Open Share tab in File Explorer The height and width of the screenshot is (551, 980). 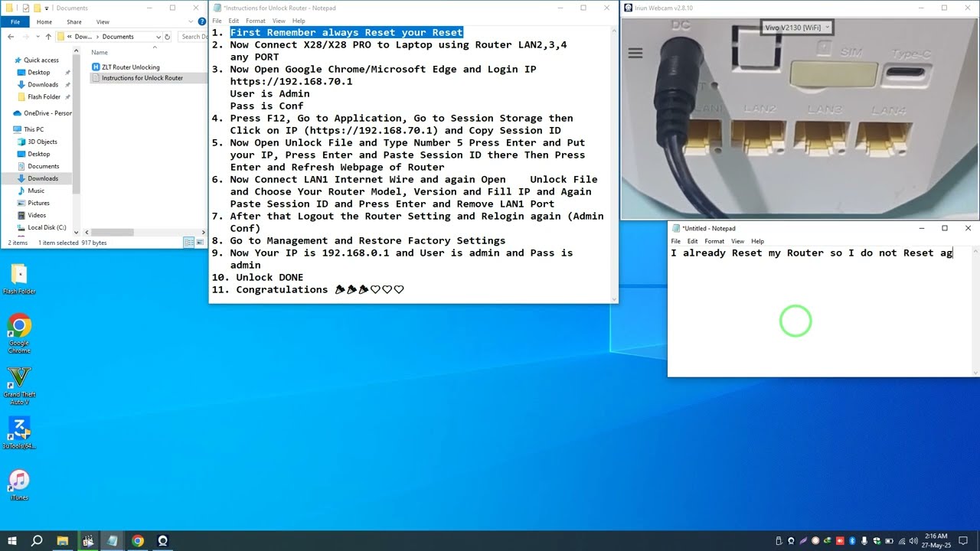tap(73, 22)
